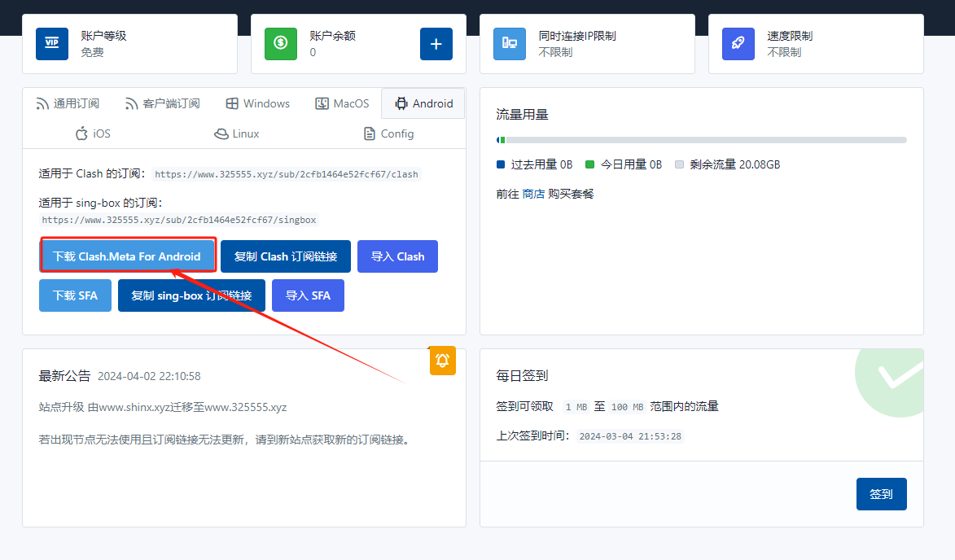This screenshot has width=955, height=560.
Task: Click the Android robot icon in tab
Action: coord(401,103)
